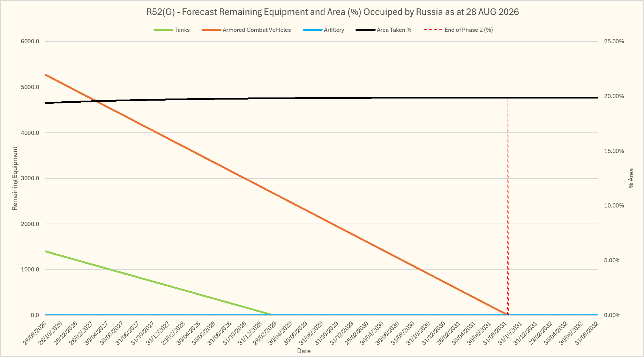Select the "Date" axis title
The image size is (644, 357).
click(x=304, y=351)
